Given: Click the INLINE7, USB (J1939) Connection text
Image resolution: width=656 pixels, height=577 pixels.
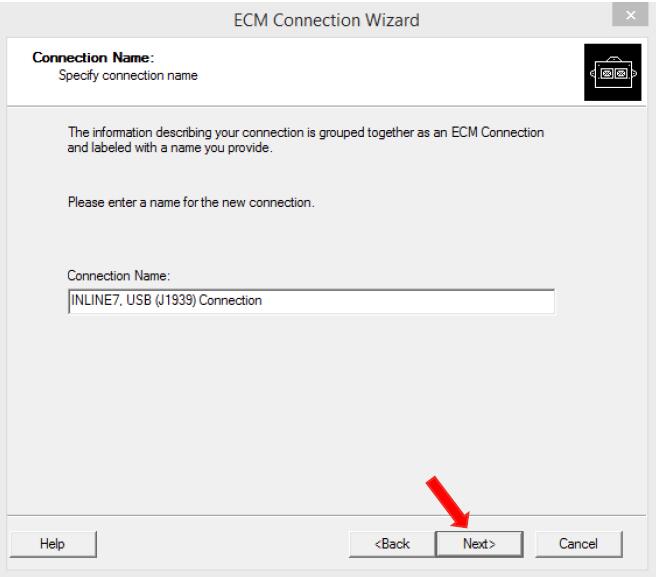Looking at the screenshot, I should [167, 300].
